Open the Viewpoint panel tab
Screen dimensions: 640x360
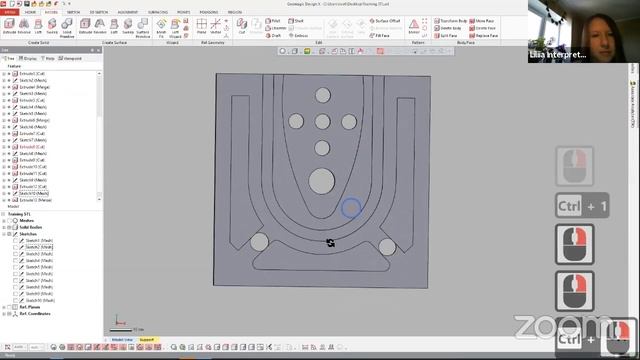click(x=70, y=59)
